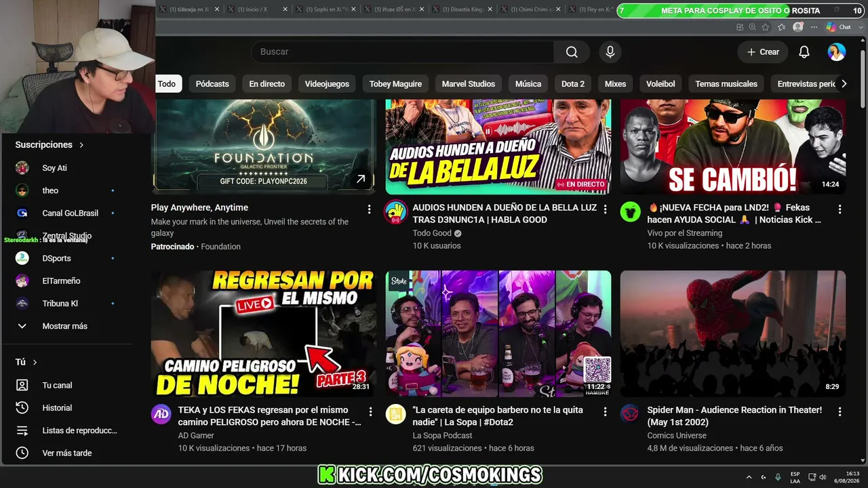868x488 pixels.
Task: Open options menu for Foundation ad
Action: pyautogui.click(x=370, y=209)
